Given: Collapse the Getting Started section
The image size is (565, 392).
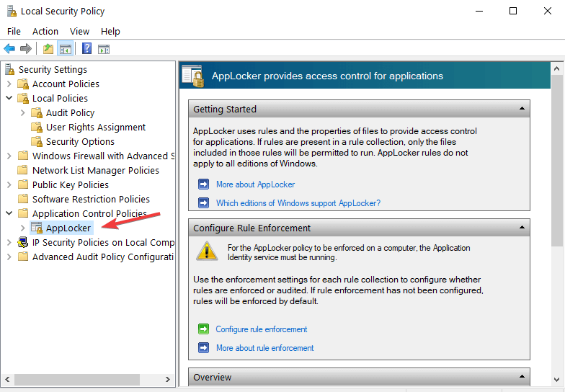Looking at the screenshot, I should (522, 108).
